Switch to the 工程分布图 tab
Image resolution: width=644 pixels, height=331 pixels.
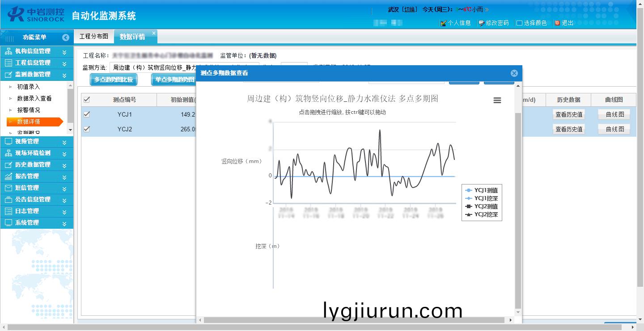pos(94,37)
